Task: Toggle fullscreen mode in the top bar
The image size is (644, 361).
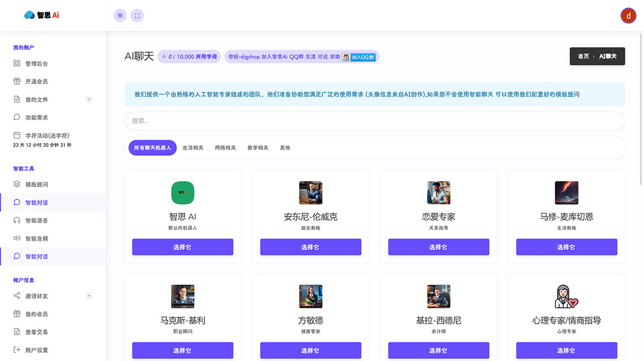Action: click(x=137, y=15)
